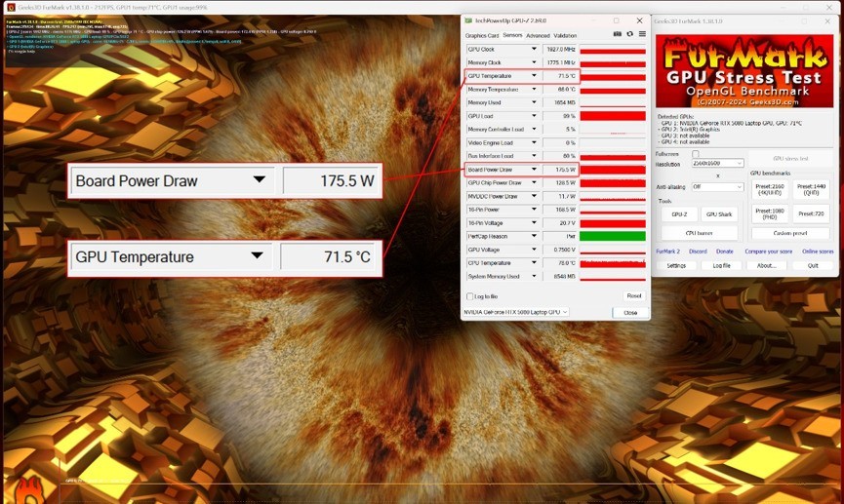Run the Preset:1440 (QHD) benchmark

(x=811, y=189)
